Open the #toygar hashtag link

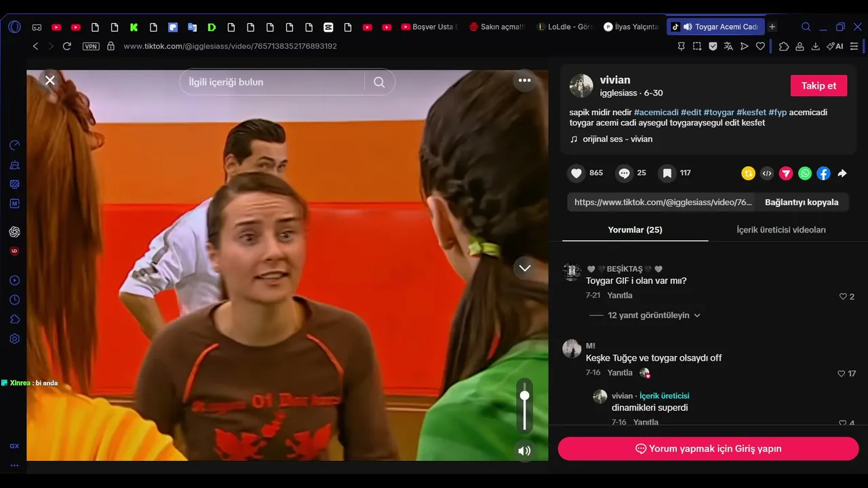719,113
